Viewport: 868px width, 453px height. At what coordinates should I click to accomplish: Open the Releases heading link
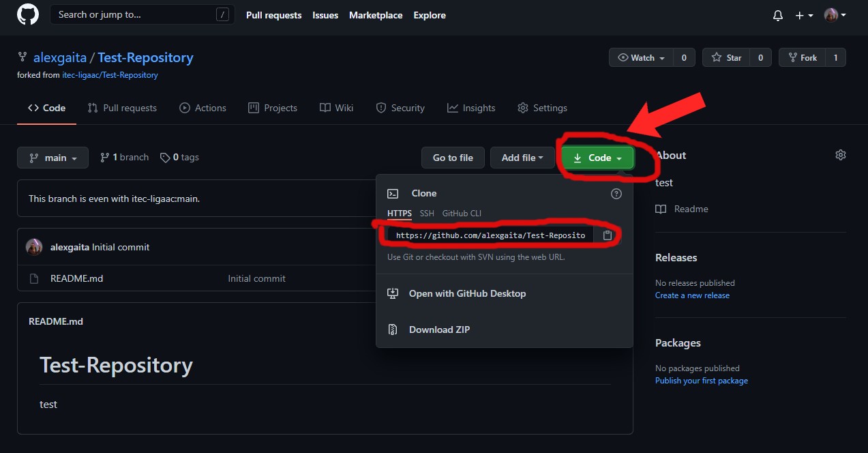[676, 257]
